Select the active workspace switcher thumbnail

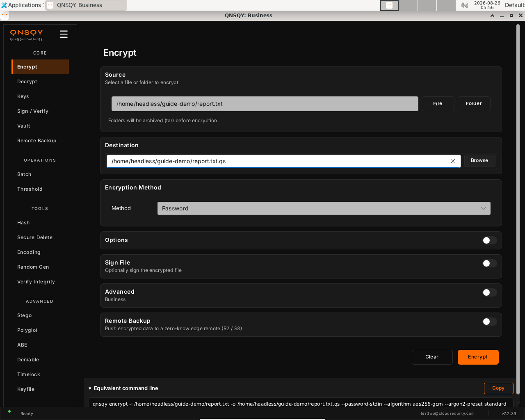[389, 5]
